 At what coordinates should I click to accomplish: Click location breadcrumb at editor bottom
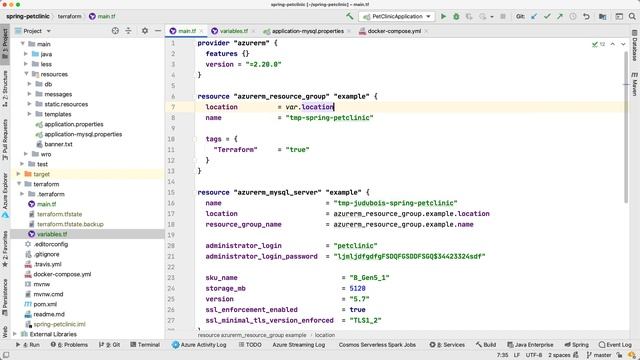[x=325, y=335]
